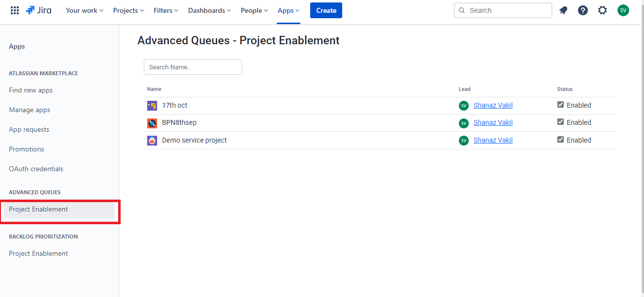Screen dimensions: 644x297
Task: Open Manage apps in the sidebar
Action: pos(30,110)
